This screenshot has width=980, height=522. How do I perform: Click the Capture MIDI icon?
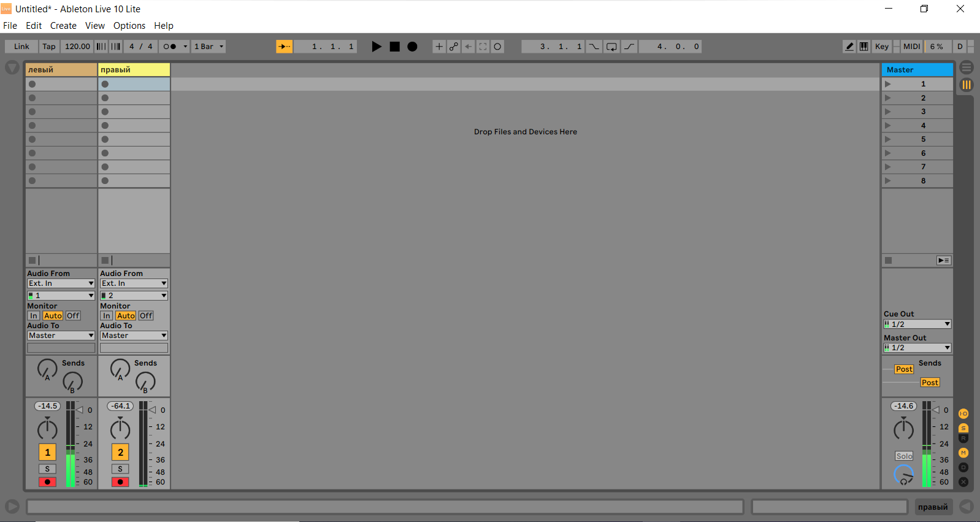483,47
